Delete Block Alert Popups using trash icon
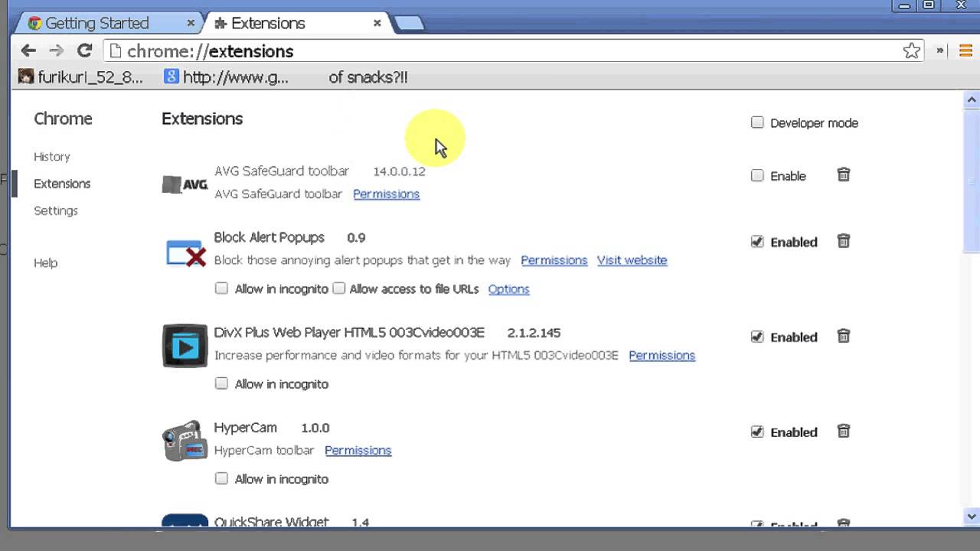Viewport: 980px width, 551px height. tap(843, 241)
